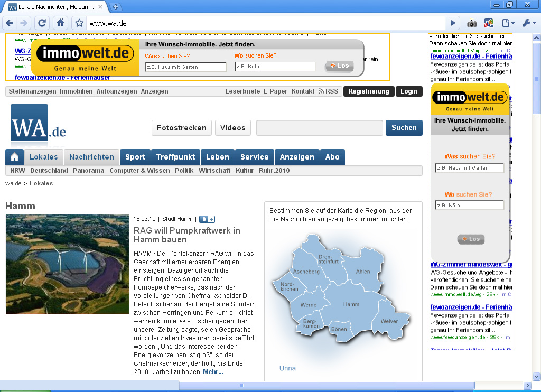Click banner field 'z.B. Haus mit Garten'
Screen dimensions: 541x392
(185, 67)
